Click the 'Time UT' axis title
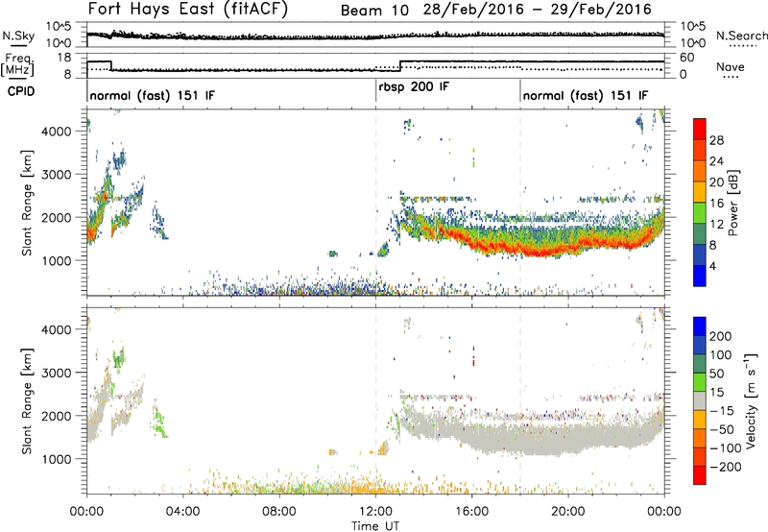Screen dimensions: 768x532 pyautogui.click(x=375, y=526)
